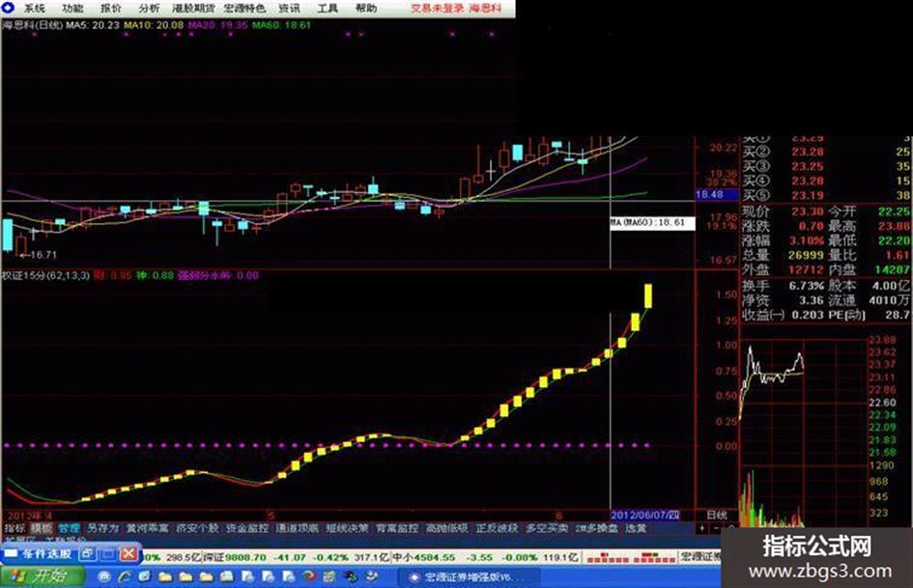Click the 权证15分(62,13,3) indicator title
Viewport: 913px width, 588px height.
(46, 275)
